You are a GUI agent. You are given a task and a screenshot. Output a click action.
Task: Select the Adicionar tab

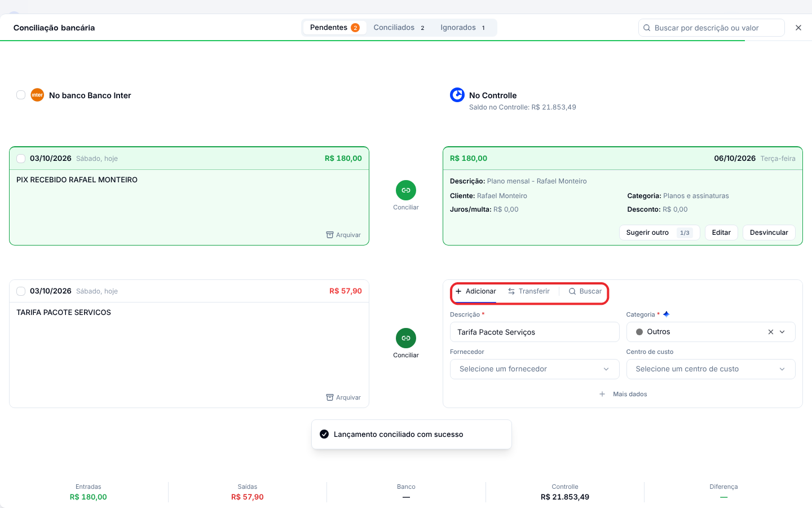pos(476,291)
